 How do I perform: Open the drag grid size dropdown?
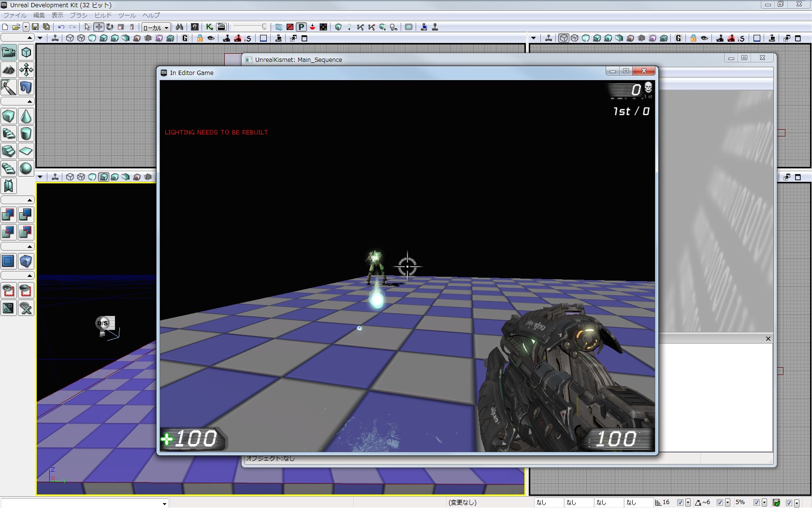click(x=688, y=503)
